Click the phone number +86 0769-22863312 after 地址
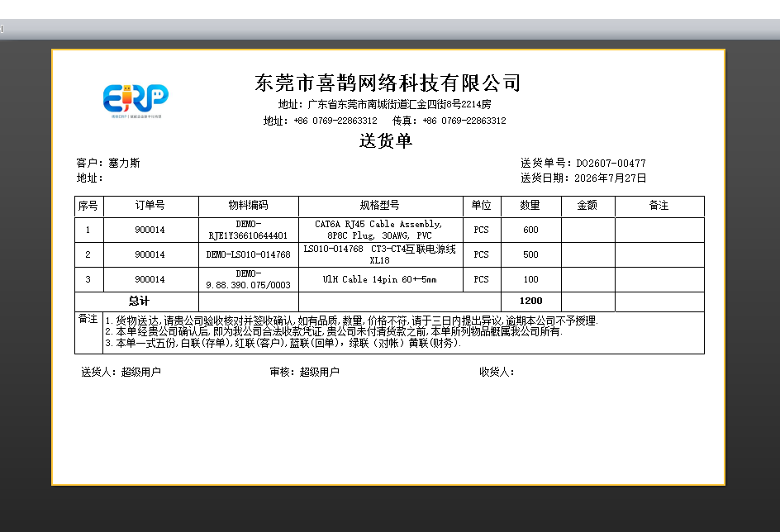The height and width of the screenshot is (532, 780). coord(335,121)
